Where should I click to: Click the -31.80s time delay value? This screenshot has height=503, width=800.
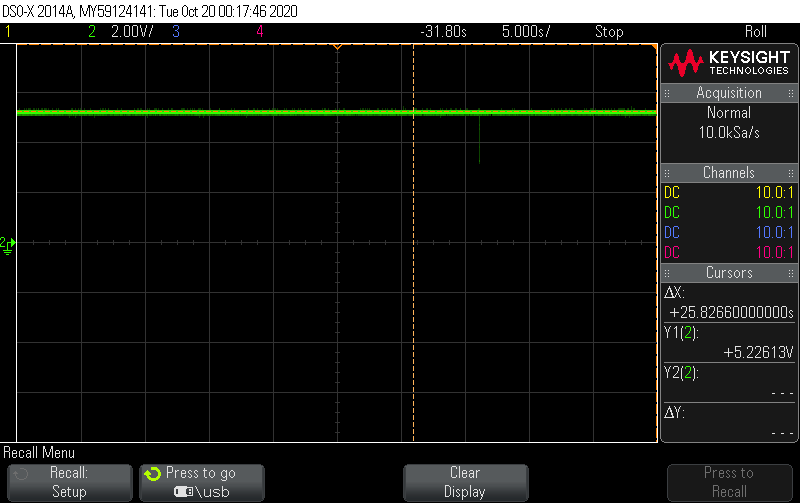(443, 32)
